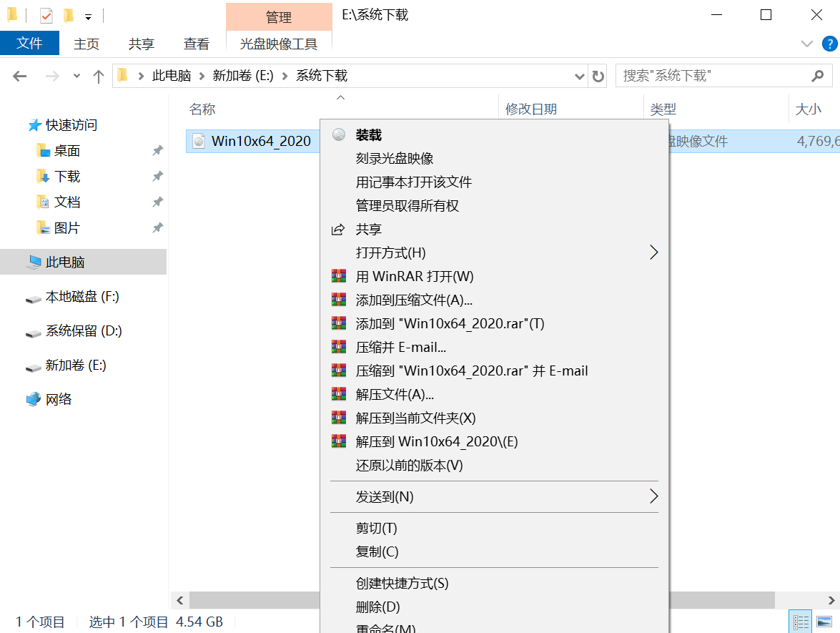Click the 此电脑 computer icon in sidebar

pos(35,262)
